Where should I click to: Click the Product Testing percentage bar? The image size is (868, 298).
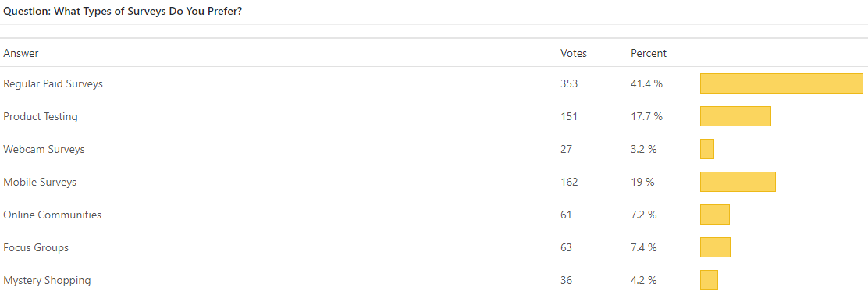[736, 116]
